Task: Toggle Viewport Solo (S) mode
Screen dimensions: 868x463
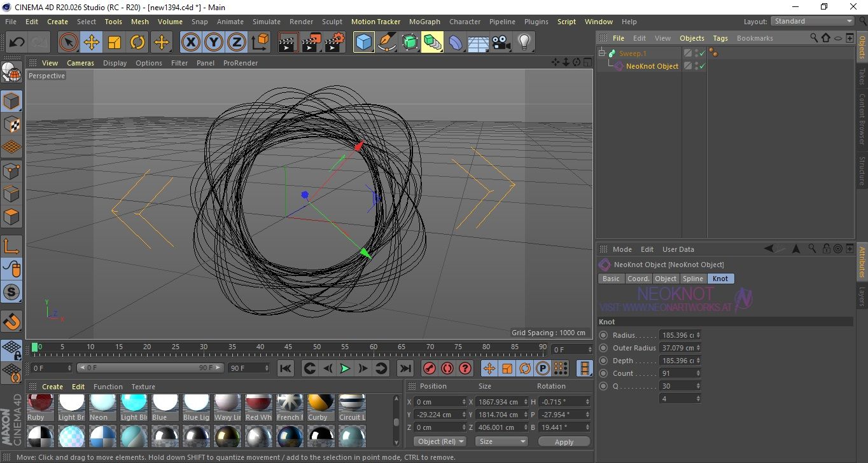Action: pos(12,293)
